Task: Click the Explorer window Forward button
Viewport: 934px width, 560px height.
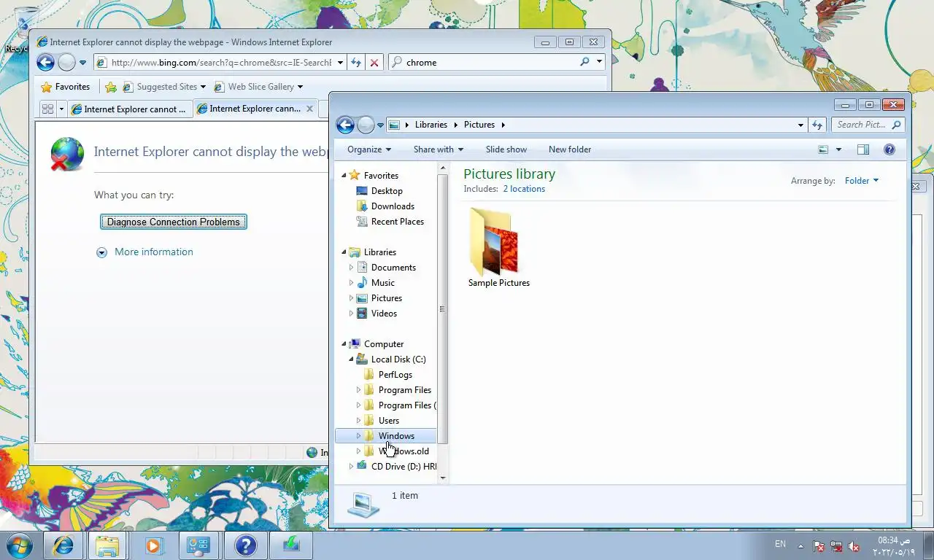Action: [366, 125]
